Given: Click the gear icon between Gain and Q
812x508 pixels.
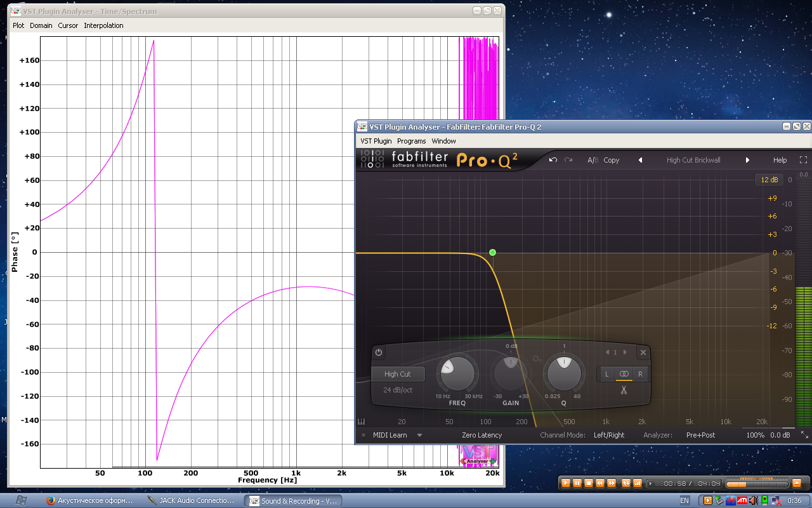Looking at the screenshot, I should click(x=537, y=359).
